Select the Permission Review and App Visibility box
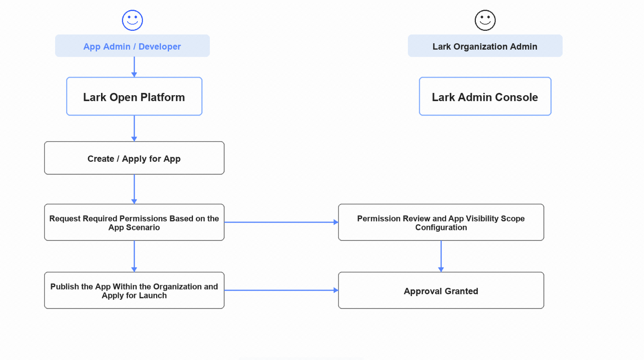 (x=441, y=222)
